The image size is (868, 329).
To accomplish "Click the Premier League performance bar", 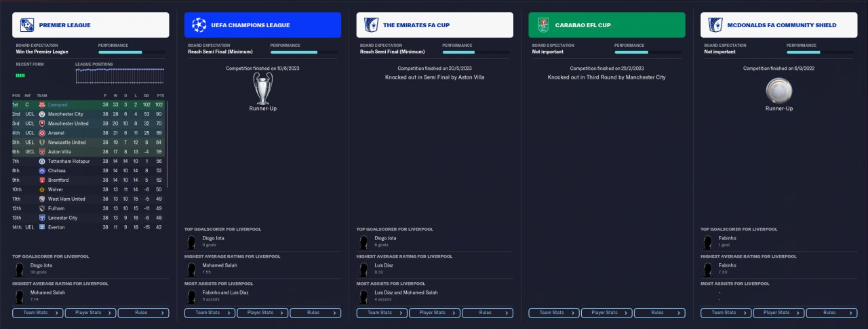I will pyautogui.click(x=132, y=52).
